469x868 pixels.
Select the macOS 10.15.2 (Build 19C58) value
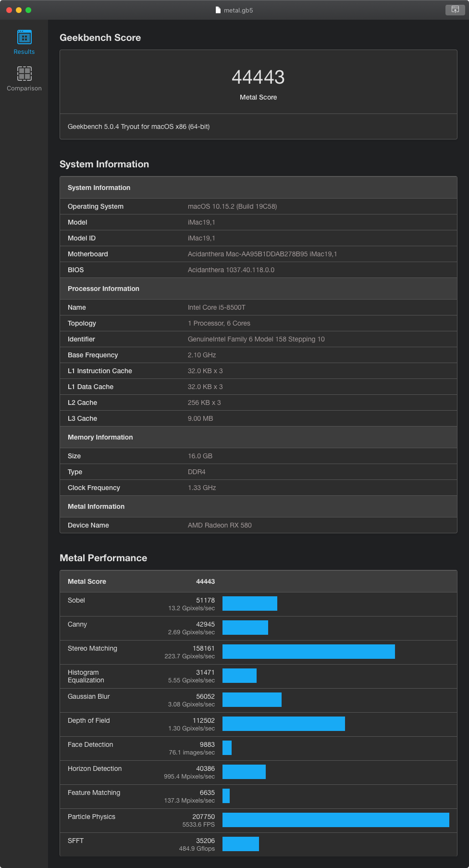point(232,206)
